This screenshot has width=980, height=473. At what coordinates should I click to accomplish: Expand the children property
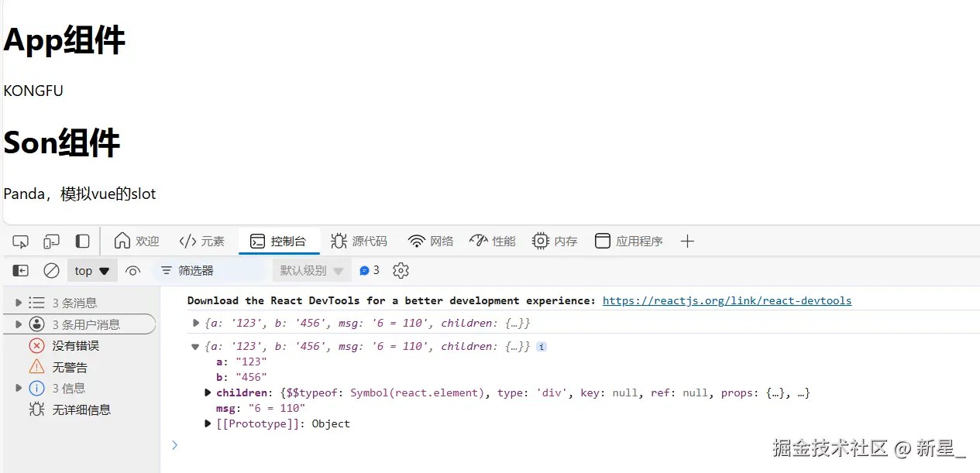pos(208,393)
